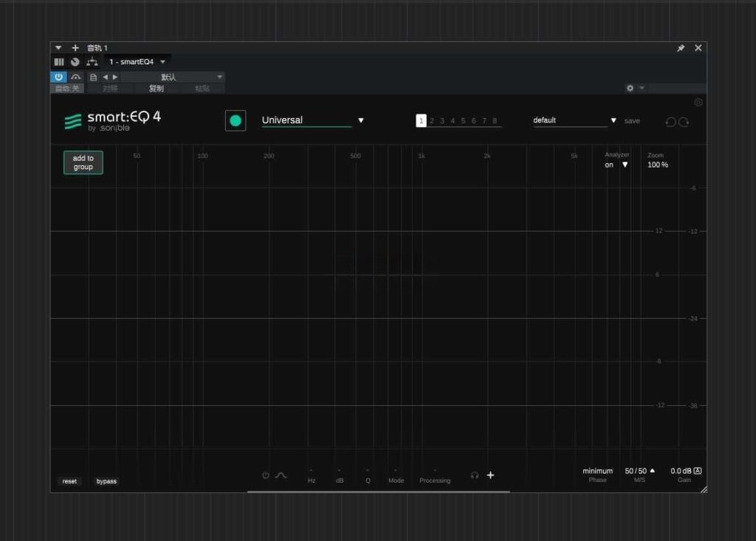
Task: Click the 粘贴 paste button
Action: click(x=202, y=89)
